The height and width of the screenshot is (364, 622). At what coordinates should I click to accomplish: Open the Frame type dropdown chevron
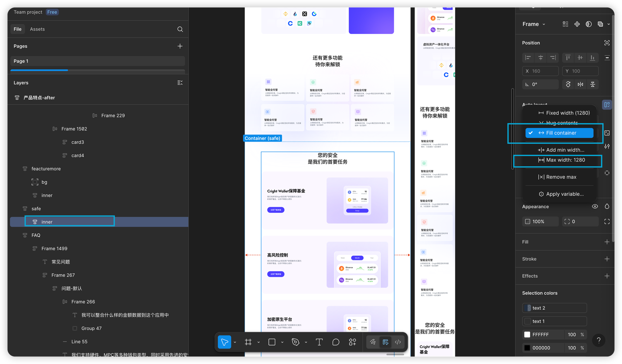tap(544, 24)
